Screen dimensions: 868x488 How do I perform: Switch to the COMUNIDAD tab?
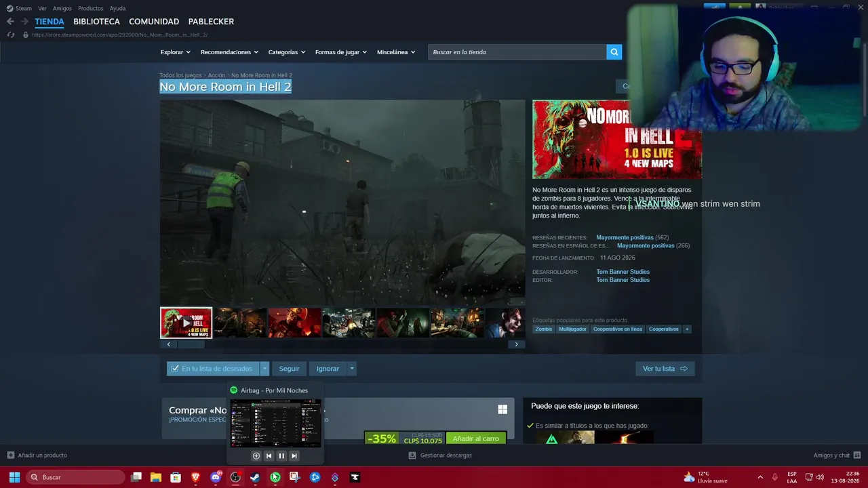pos(154,22)
